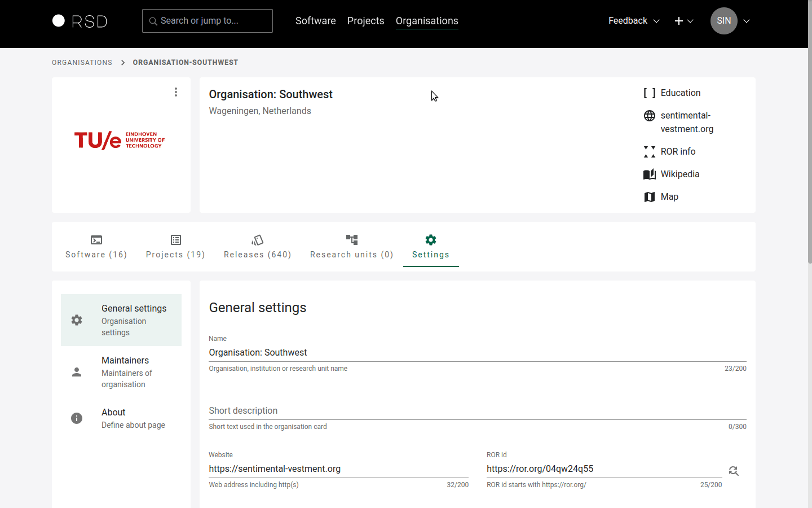Switch to the Projects (19) tab

pos(175,247)
